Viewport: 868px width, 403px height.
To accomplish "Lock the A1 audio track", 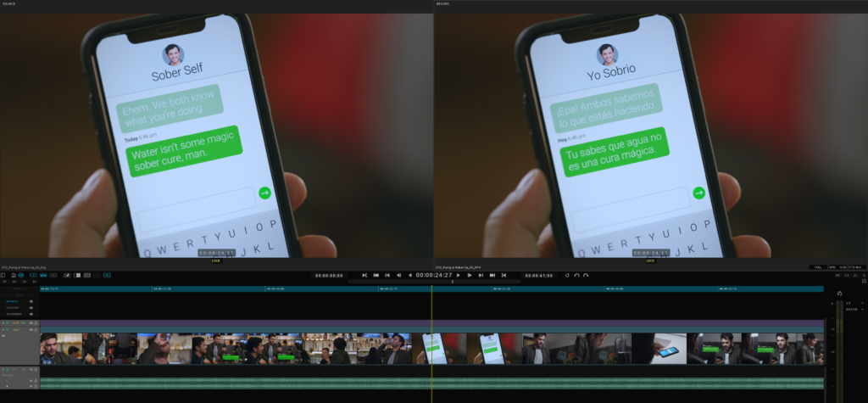I will [x=36, y=370].
